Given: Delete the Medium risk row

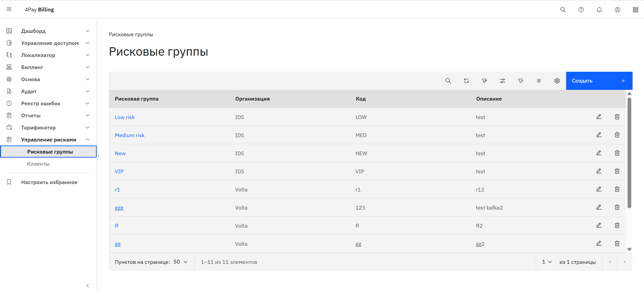Looking at the screenshot, I should coord(617,135).
